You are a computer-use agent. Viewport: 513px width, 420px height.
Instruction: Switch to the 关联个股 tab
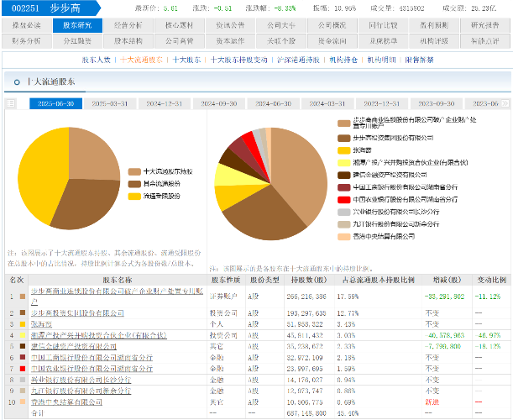pyautogui.click(x=281, y=41)
